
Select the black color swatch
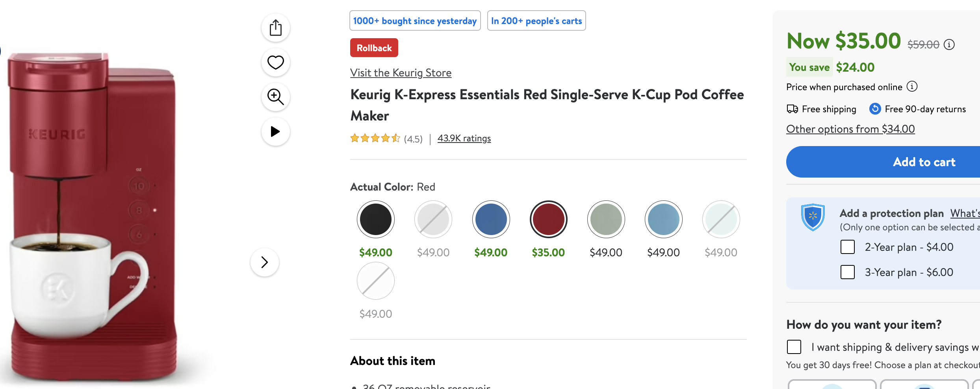(376, 219)
